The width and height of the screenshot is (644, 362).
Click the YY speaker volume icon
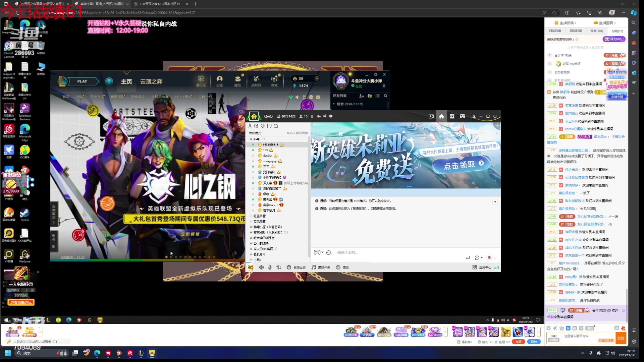coord(261,267)
